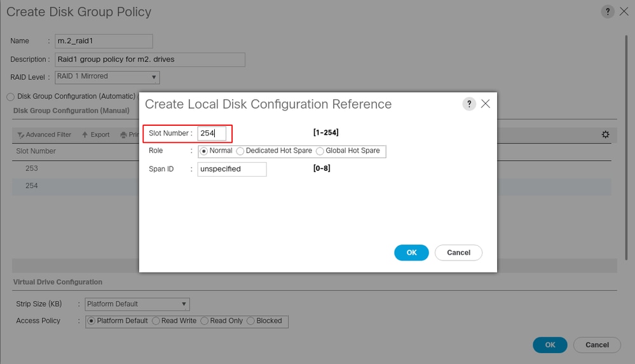This screenshot has width=635, height=364.
Task: Click OK in Create Disk Group Policy window
Action: [x=550, y=345]
